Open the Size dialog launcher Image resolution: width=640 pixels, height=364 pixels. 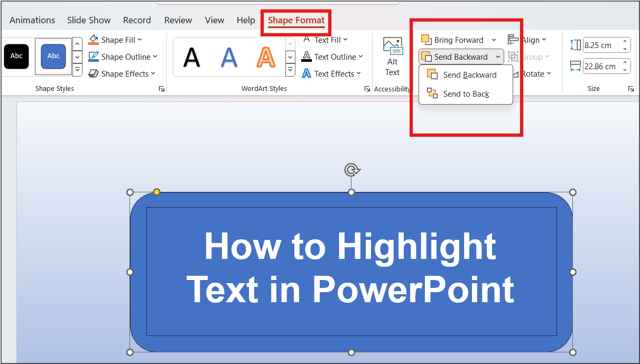(631, 89)
